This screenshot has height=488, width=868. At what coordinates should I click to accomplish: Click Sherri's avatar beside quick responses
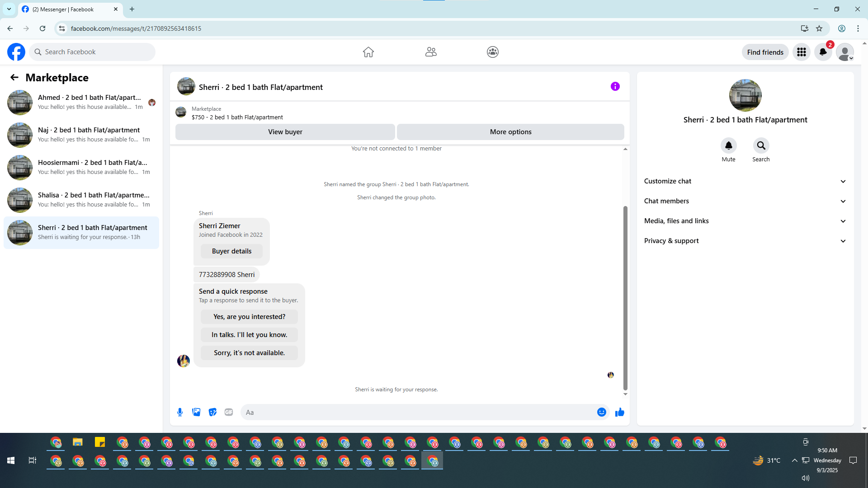pos(184,361)
